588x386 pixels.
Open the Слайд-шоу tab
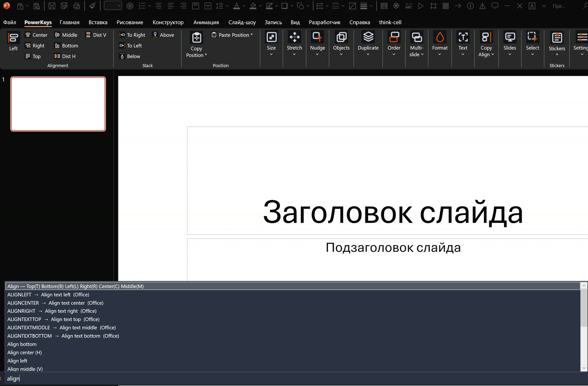click(242, 22)
